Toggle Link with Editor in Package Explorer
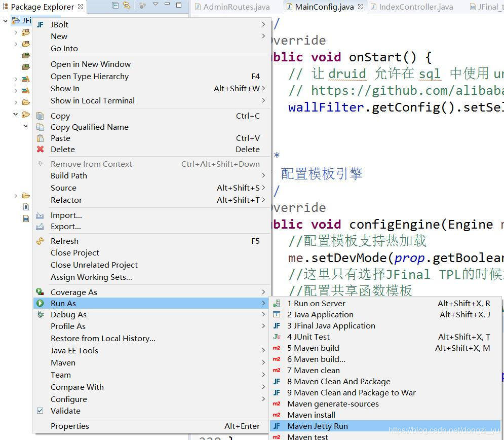Image resolution: width=504 pixels, height=440 pixels. pyautogui.click(x=127, y=6)
